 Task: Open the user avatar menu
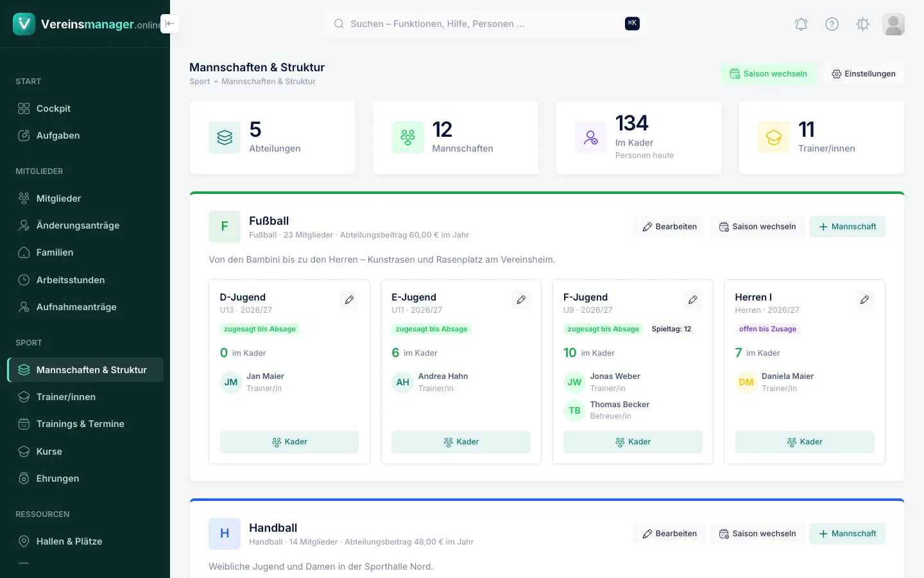click(x=893, y=24)
